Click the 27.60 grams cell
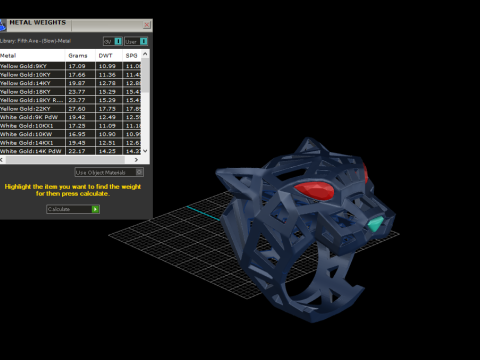The image size is (480, 360). point(80,109)
